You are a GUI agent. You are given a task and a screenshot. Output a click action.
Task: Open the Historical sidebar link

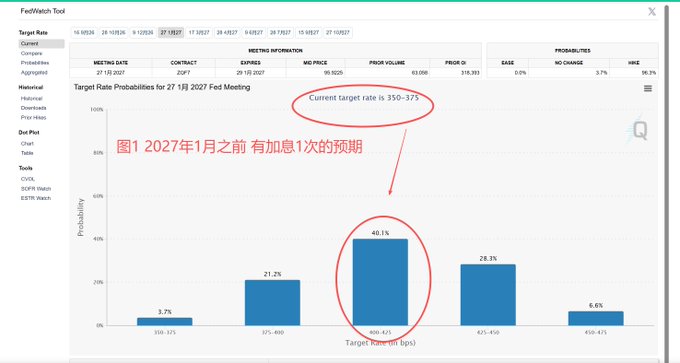coord(31,98)
